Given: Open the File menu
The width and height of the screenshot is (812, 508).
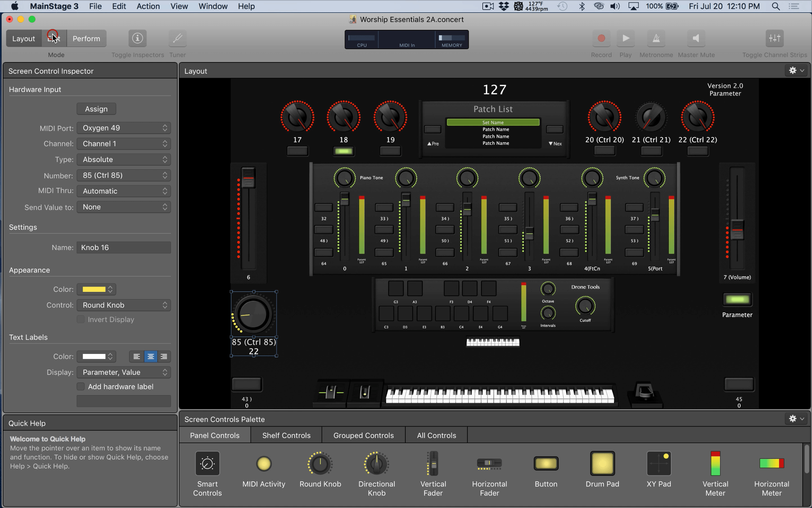Looking at the screenshot, I should point(95,6).
